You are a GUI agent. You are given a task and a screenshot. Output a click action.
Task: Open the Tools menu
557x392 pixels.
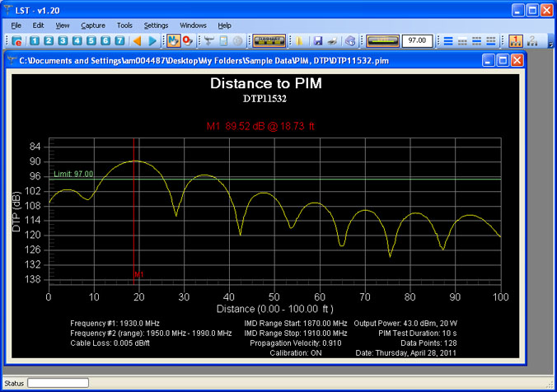(x=124, y=26)
